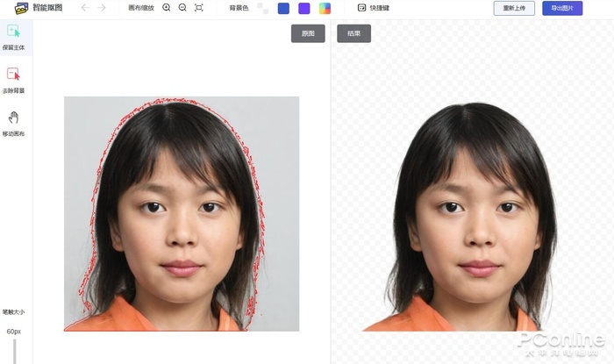Redo with the right arrow icon

click(x=102, y=8)
